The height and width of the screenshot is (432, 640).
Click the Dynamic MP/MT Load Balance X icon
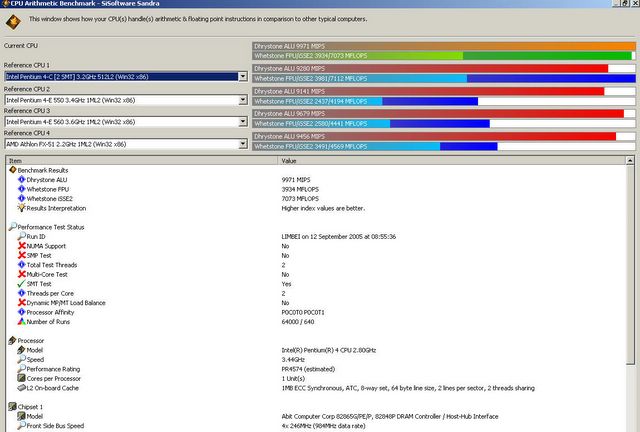(x=22, y=302)
